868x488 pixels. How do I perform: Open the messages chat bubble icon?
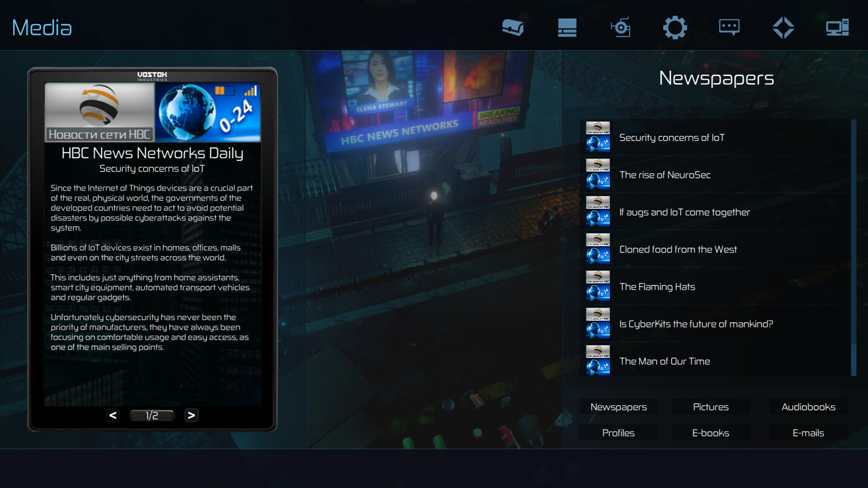pyautogui.click(x=730, y=27)
